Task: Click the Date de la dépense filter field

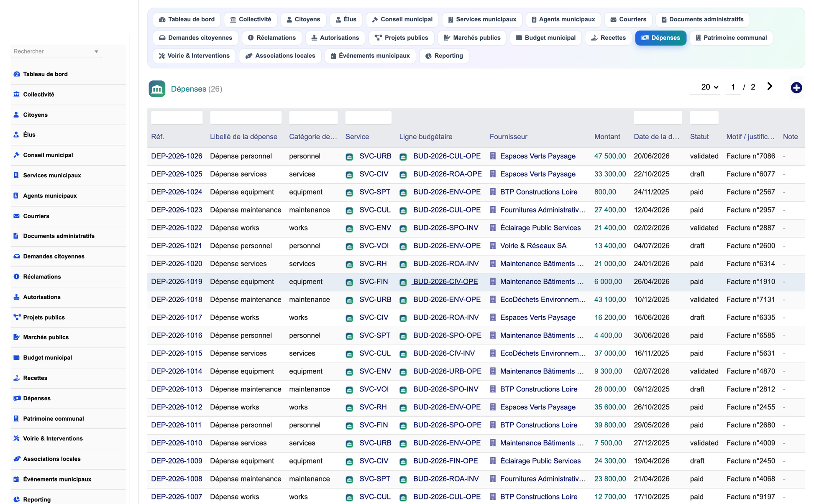Action: click(658, 118)
